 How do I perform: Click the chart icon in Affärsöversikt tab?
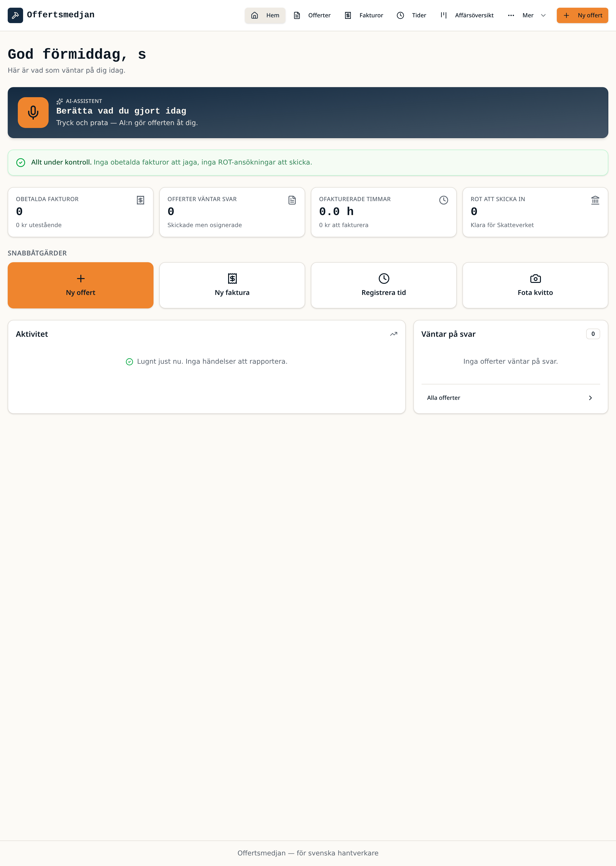443,15
